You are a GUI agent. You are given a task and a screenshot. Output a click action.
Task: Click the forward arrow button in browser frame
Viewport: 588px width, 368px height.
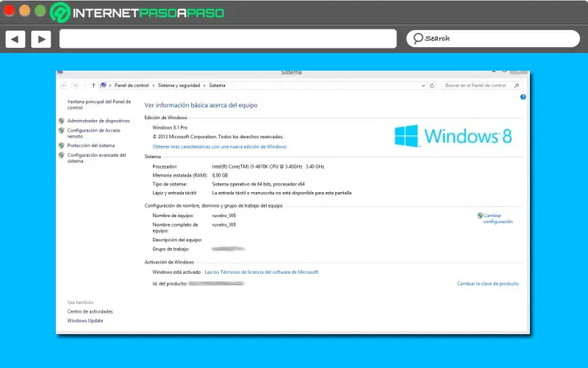click(x=41, y=39)
